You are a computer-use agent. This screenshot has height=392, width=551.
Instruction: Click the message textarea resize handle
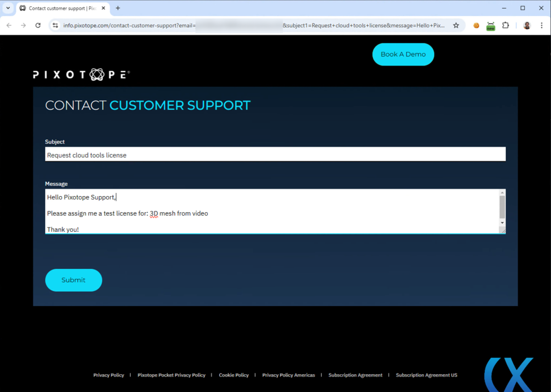pyautogui.click(x=503, y=231)
